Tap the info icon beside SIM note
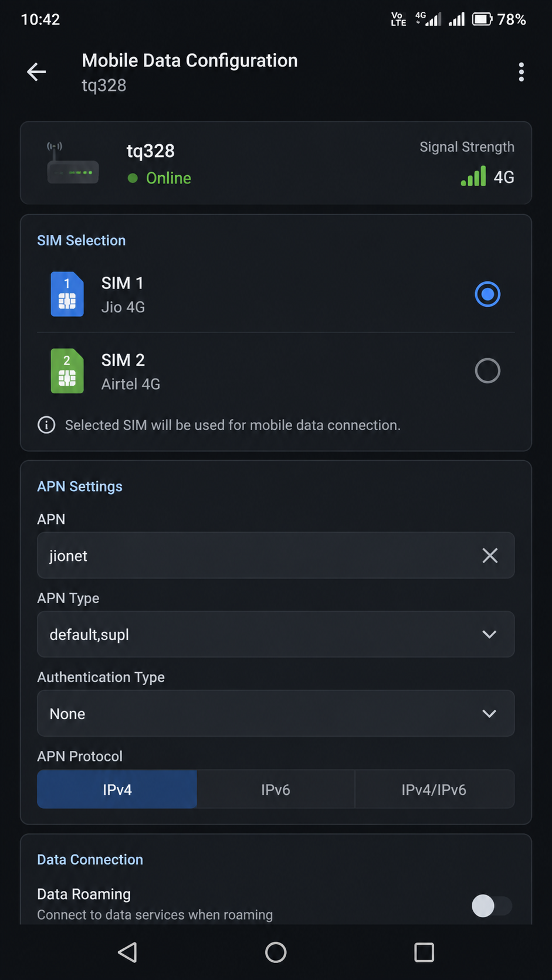This screenshot has height=980, width=552. (46, 425)
